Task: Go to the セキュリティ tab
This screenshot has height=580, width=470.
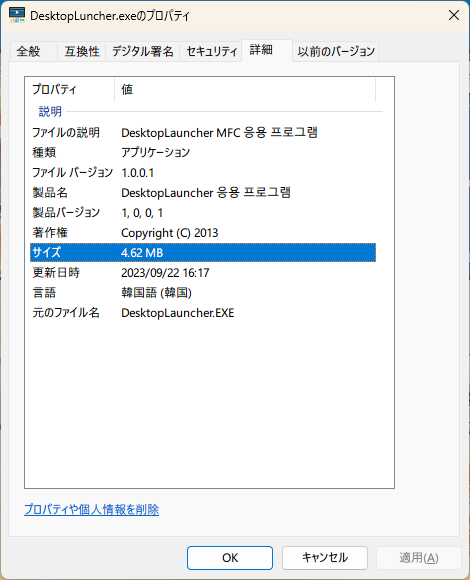Action: 211,51
